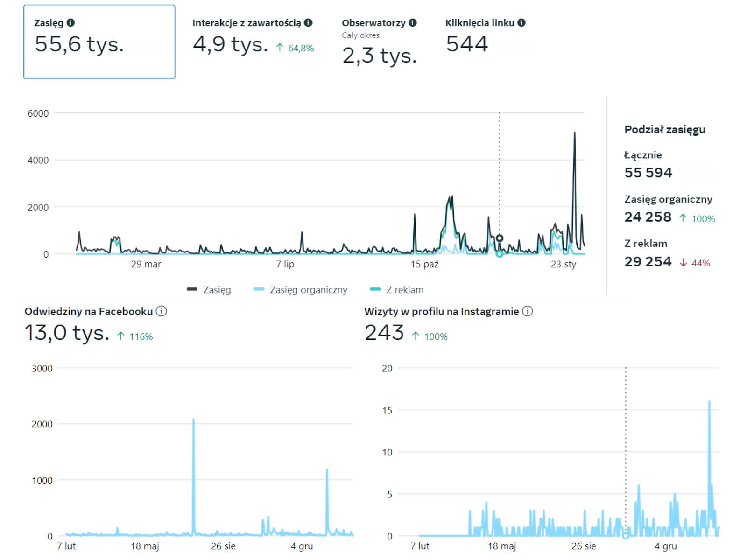Click the 23 sty axis label
Screen dimensions: 747x560
(564, 264)
